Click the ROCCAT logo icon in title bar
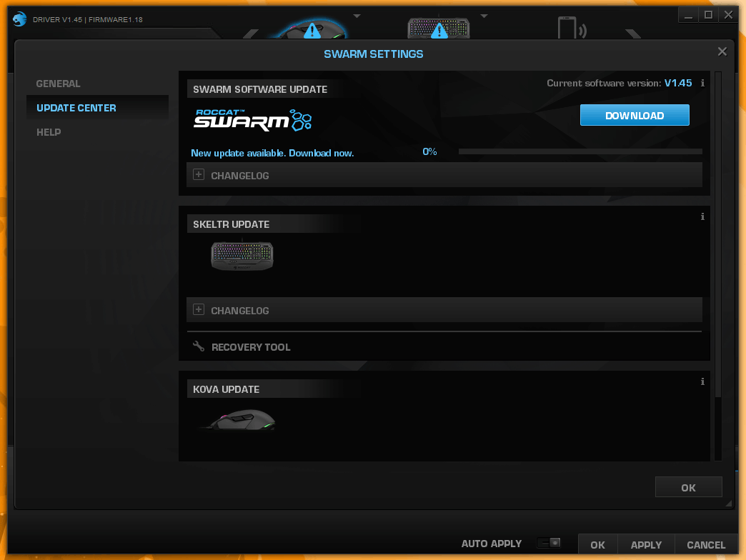746x560 pixels. (19, 19)
